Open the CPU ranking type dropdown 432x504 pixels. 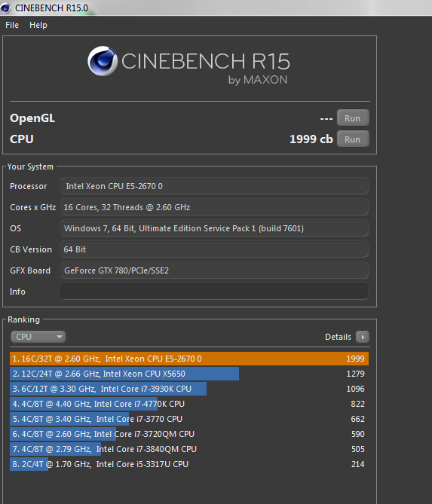(38, 337)
